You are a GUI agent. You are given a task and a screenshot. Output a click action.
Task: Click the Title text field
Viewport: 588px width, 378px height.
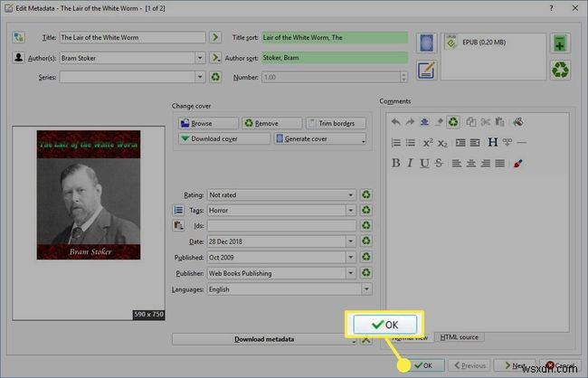point(133,37)
